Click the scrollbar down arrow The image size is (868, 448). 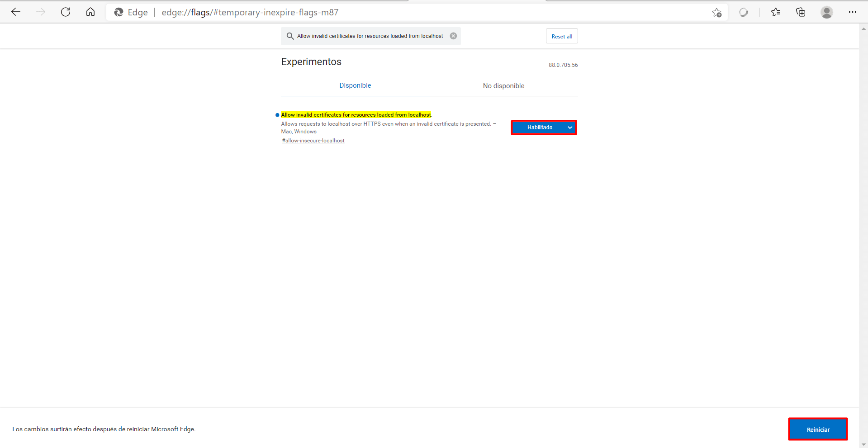click(863, 444)
